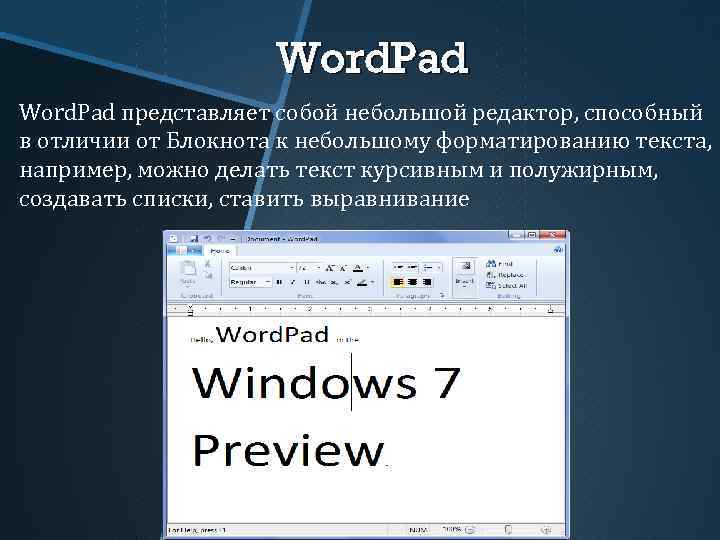
Task: Select Align text right
Action: (x=427, y=282)
